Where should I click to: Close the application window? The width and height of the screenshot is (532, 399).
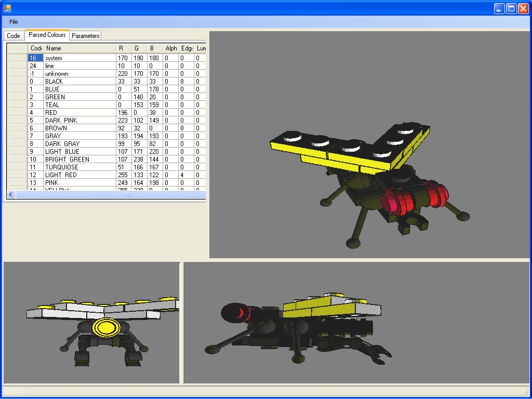523,8
